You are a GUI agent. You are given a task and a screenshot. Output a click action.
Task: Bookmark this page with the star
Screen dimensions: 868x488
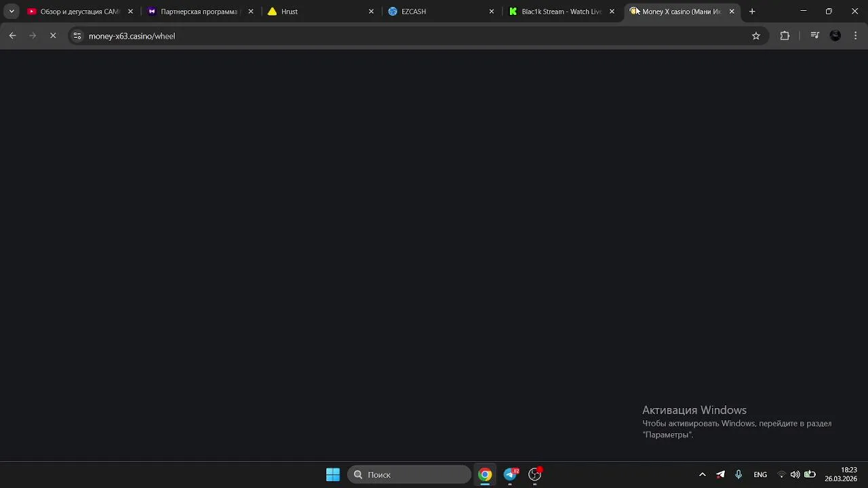tap(756, 36)
